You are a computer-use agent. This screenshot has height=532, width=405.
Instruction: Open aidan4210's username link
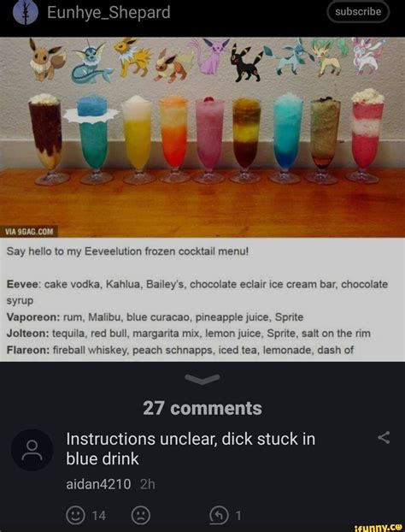[x=98, y=484]
